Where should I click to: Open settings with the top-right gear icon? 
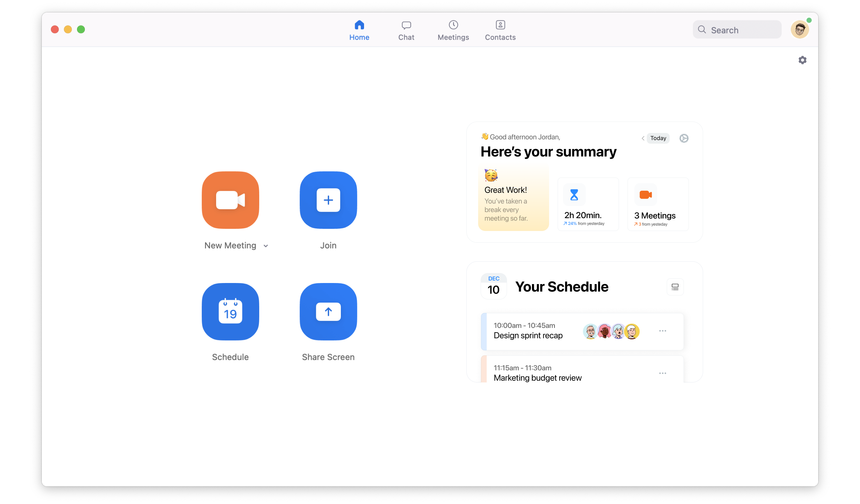(802, 60)
